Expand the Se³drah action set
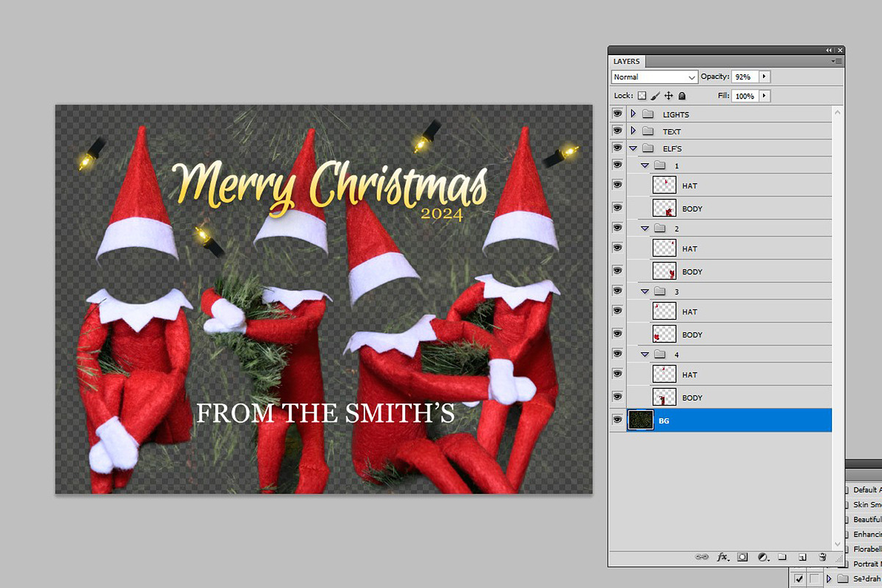Screen dimensions: 882x588 [x=829, y=579]
